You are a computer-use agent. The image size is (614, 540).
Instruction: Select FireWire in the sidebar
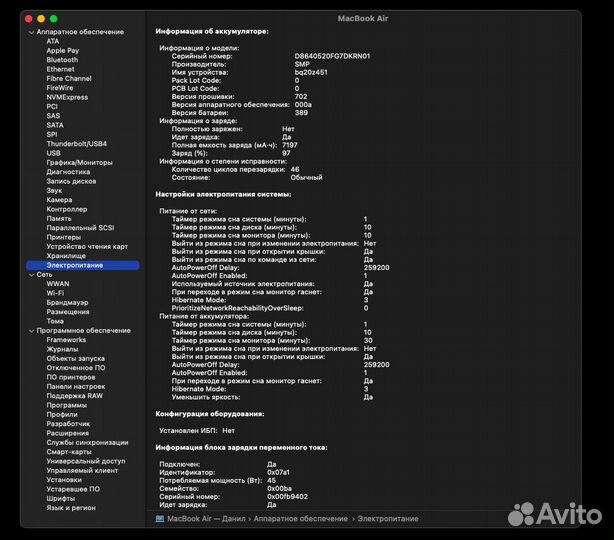pyautogui.click(x=60, y=88)
